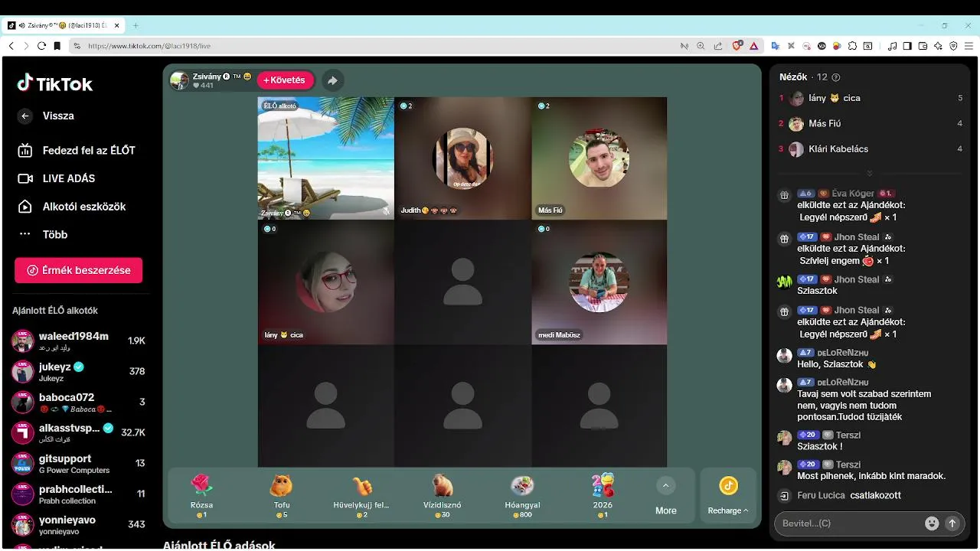Send the Hüvelykujj fel gift
This screenshot has height=551, width=980.
pyautogui.click(x=361, y=495)
